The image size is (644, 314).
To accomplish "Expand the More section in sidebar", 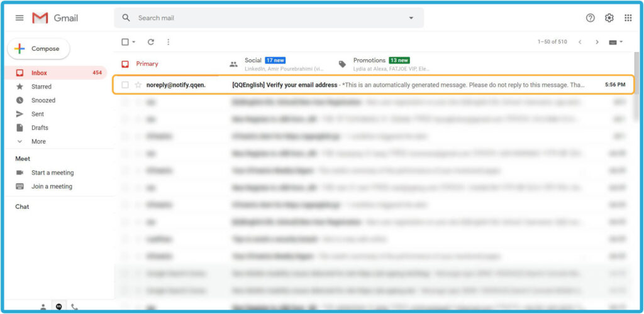I will click(x=38, y=141).
